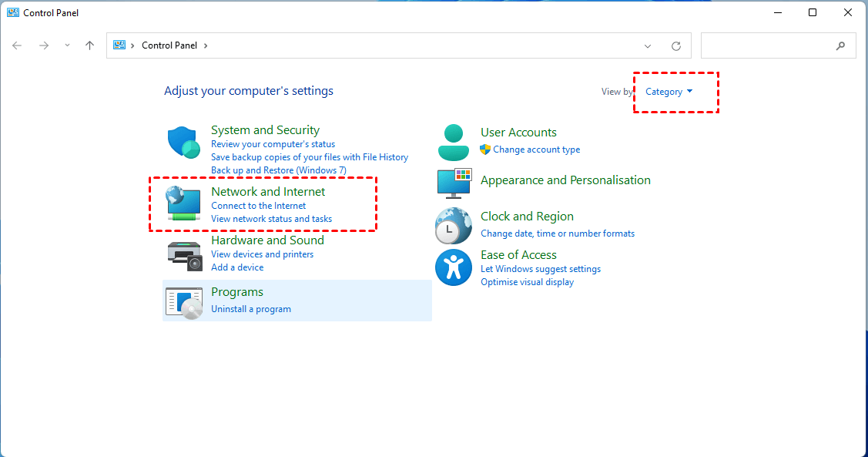Minimize the Control Panel window
868x457 pixels.
[x=778, y=12]
